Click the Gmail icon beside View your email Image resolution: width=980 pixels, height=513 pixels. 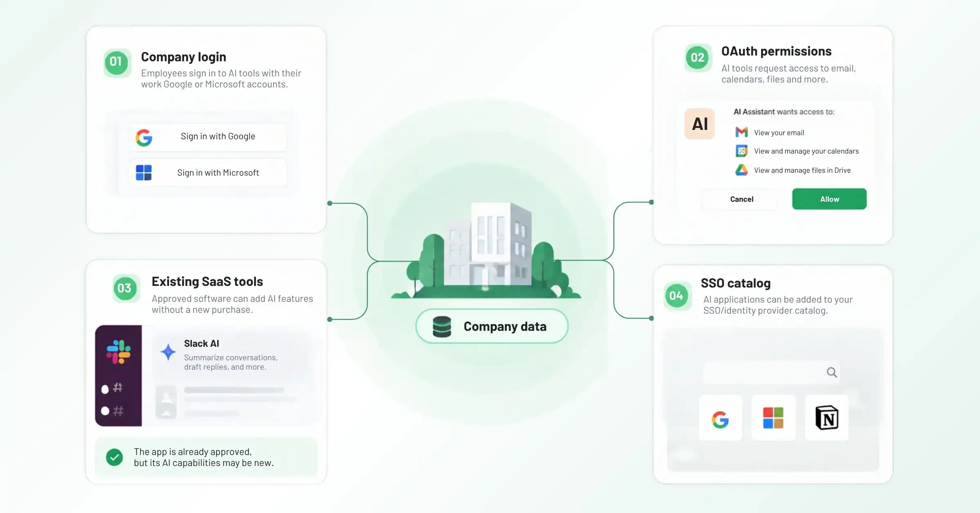pyautogui.click(x=742, y=132)
